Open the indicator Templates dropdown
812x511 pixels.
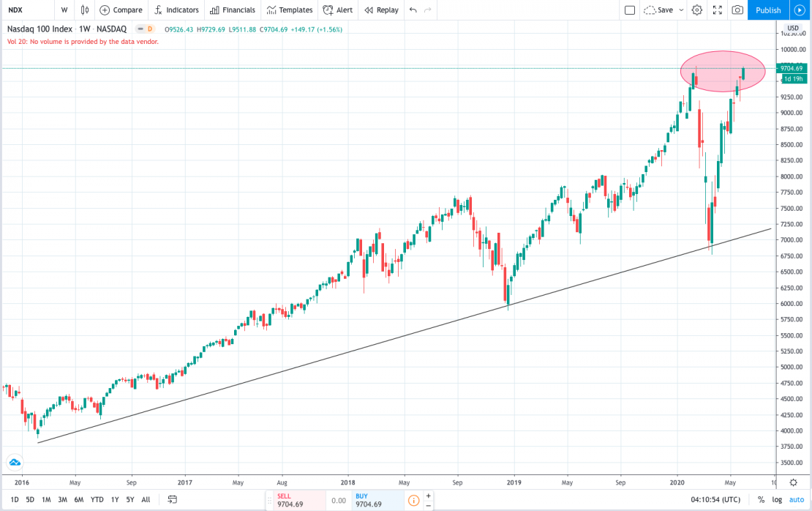coord(290,10)
